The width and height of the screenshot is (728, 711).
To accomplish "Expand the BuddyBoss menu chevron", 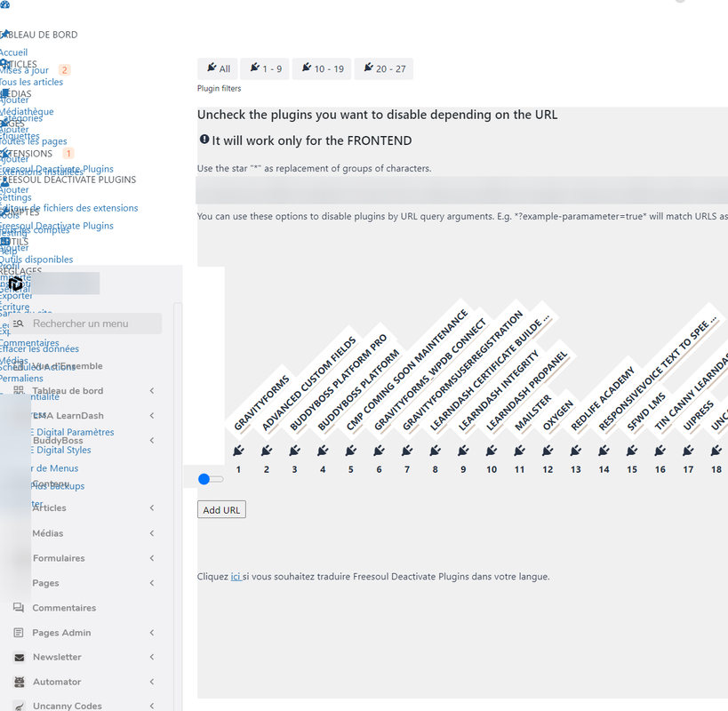I will [152, 440].
